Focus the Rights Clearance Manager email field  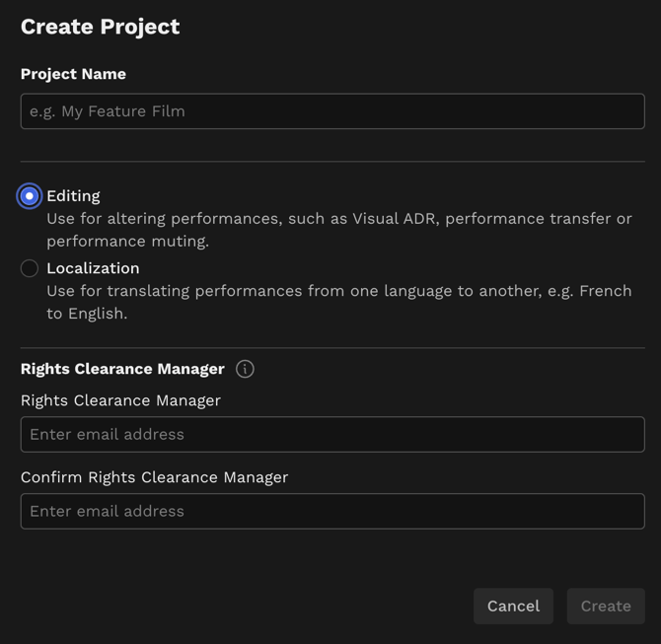tap(332, 435)
